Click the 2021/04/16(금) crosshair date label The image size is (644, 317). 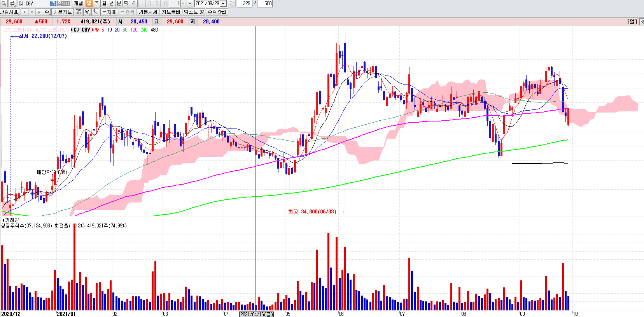click(x=256, y=314)
